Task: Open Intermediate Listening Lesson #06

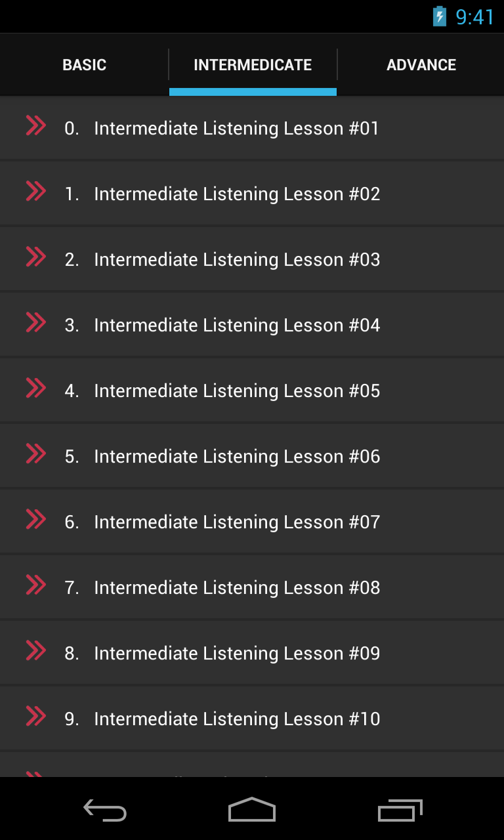Action: [252, 456]
